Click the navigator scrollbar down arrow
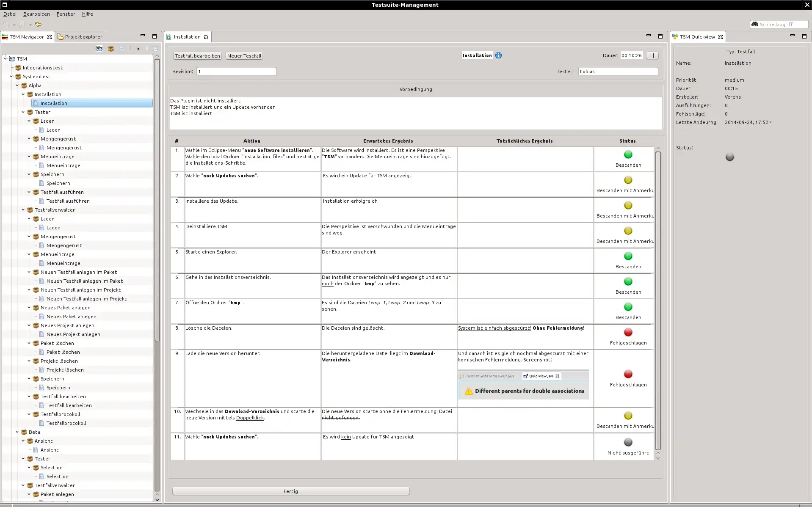This screenshot has width=812, height=507. (157, 500)
